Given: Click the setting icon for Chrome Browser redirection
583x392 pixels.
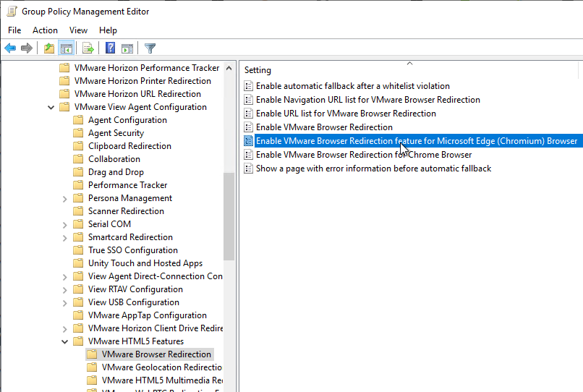Looking at the screenshot, I should pyautogui.click(x=248, y=155).
